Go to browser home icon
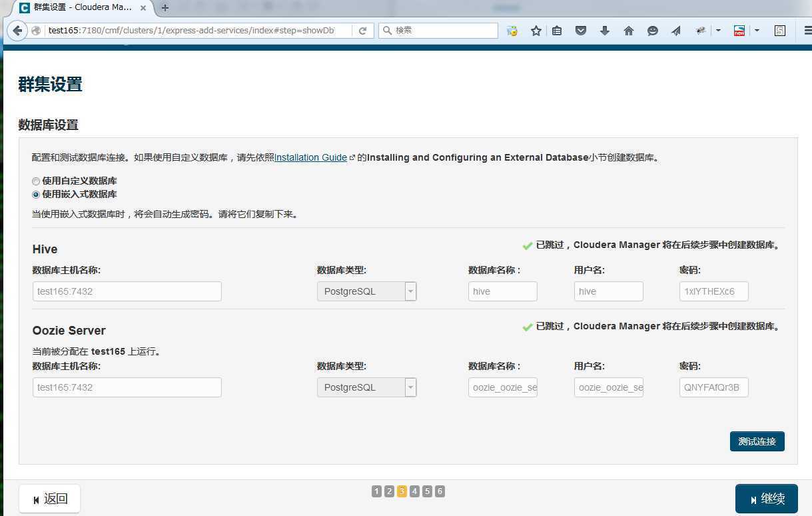Image resolution: width=812 pixels, height=516 pixels. pos(629,31)
